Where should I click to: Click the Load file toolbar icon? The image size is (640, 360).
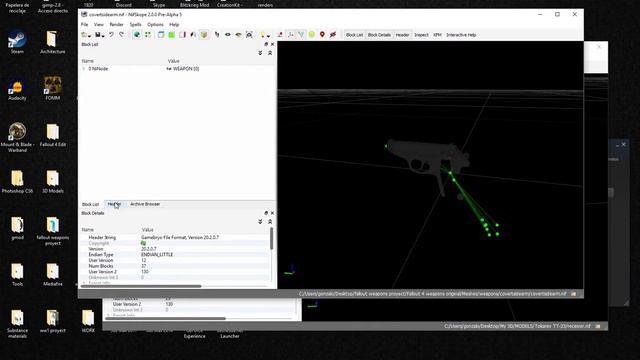click(x=85, y=35)
